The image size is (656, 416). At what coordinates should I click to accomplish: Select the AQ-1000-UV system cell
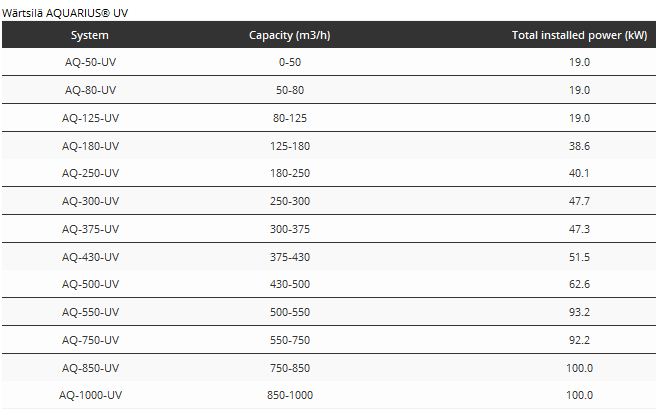click(x=90, y=395)
